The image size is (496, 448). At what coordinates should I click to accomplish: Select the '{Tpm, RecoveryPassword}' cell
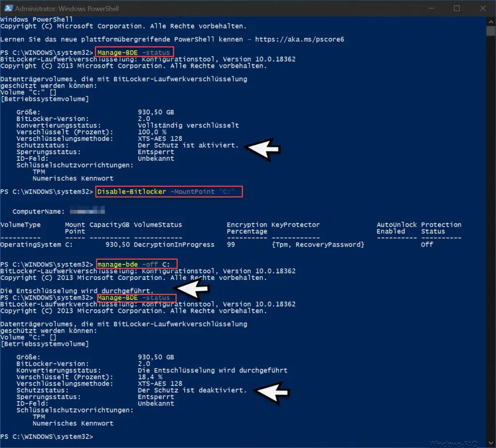pos(318,245)
